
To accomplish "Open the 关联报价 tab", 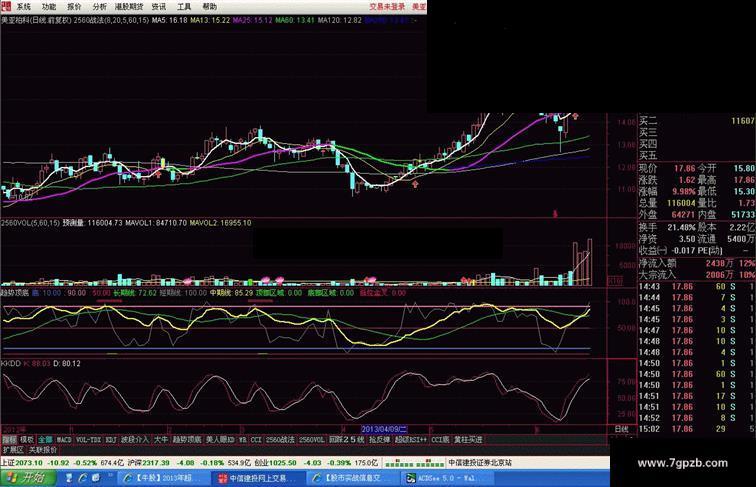I will click(x=43, y=450).
